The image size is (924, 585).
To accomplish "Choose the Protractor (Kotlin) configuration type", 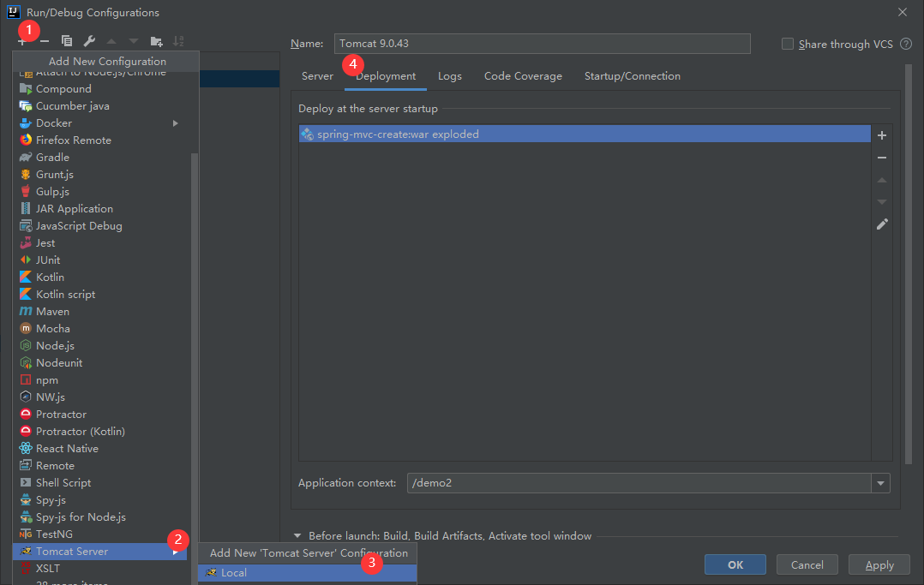I will 100,431.
